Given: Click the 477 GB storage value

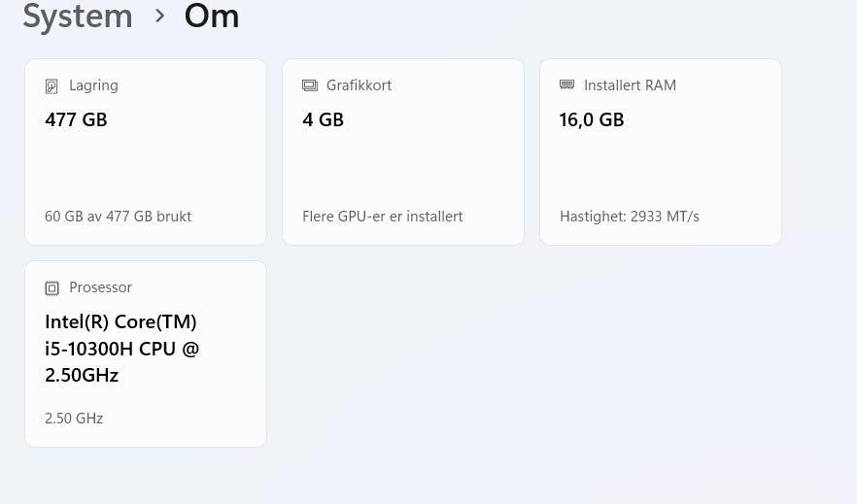Looking at the screenshot, I should pyautogui.click(x=76, y=120).
